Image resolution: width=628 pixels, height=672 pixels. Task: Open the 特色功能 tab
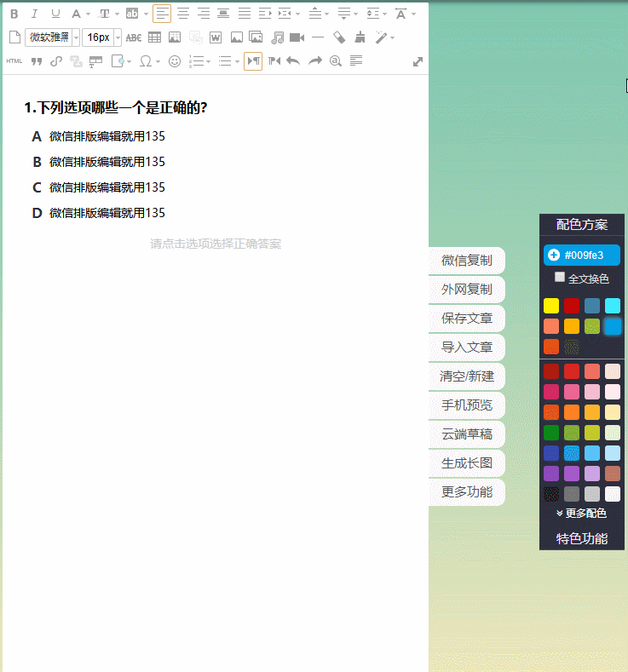582,538
